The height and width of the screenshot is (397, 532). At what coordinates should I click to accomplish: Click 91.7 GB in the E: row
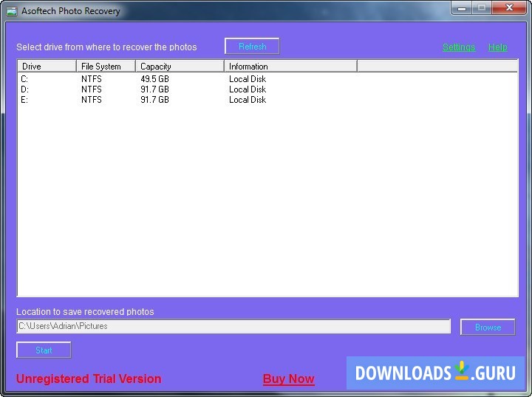coord(154,100)
